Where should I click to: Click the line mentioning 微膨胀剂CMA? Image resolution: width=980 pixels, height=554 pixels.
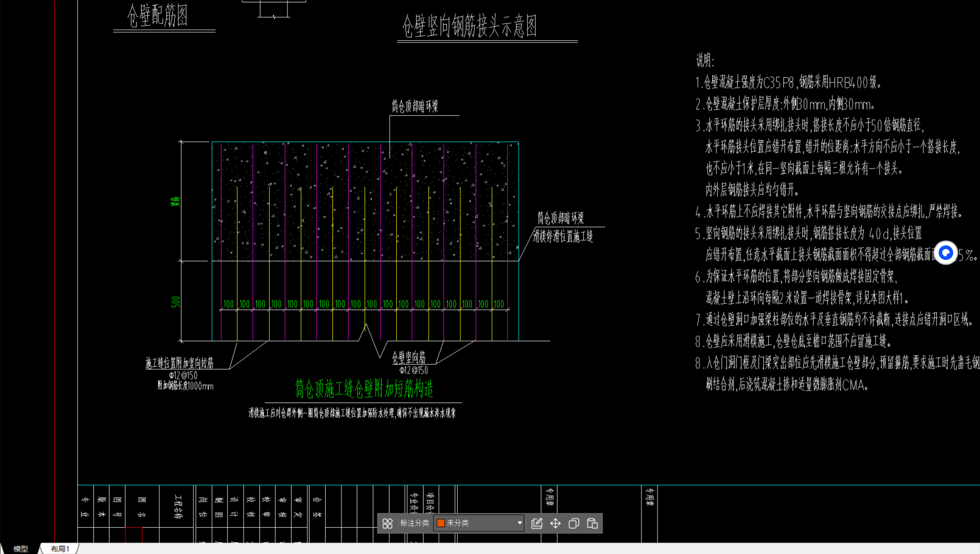[788, 385]
